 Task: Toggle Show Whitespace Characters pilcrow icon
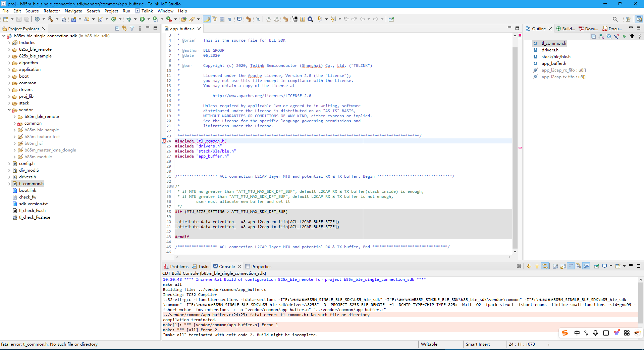(x=230, y=19)
